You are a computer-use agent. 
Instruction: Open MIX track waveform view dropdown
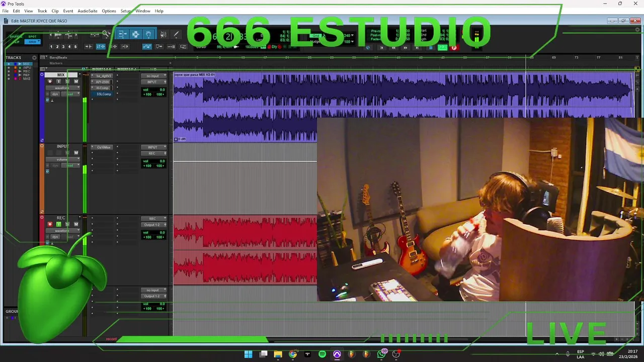[63, 88]
